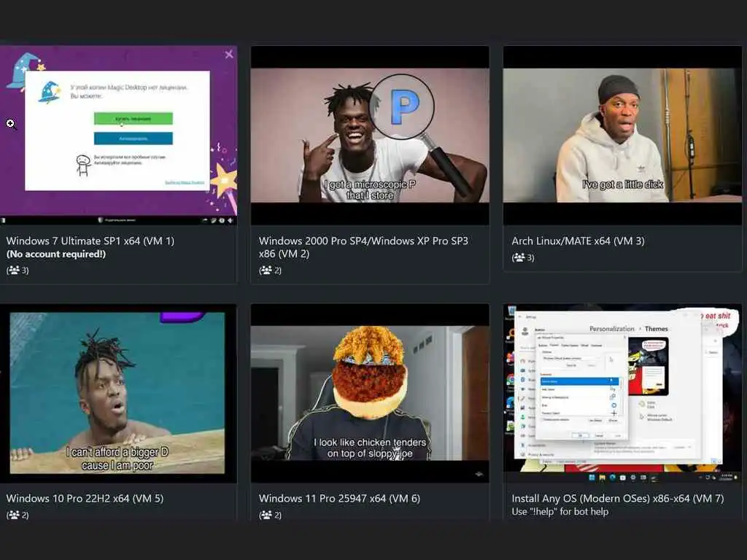This screenshot has width=747, height=560.
Task: Click the title 'Install Any OS (Modern OSes) x86-x64 (VM 7)'
Action: click(x=617, y=499)
